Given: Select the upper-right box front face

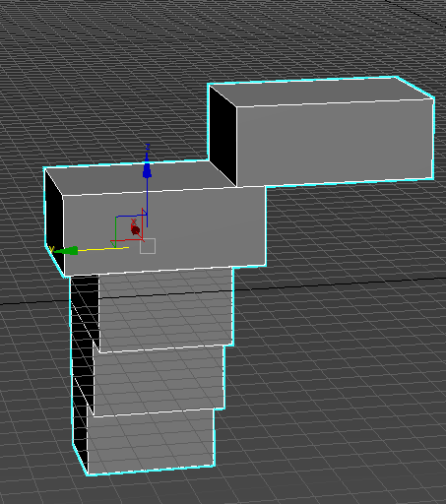Looking at the screenshot, I should 335,143.
